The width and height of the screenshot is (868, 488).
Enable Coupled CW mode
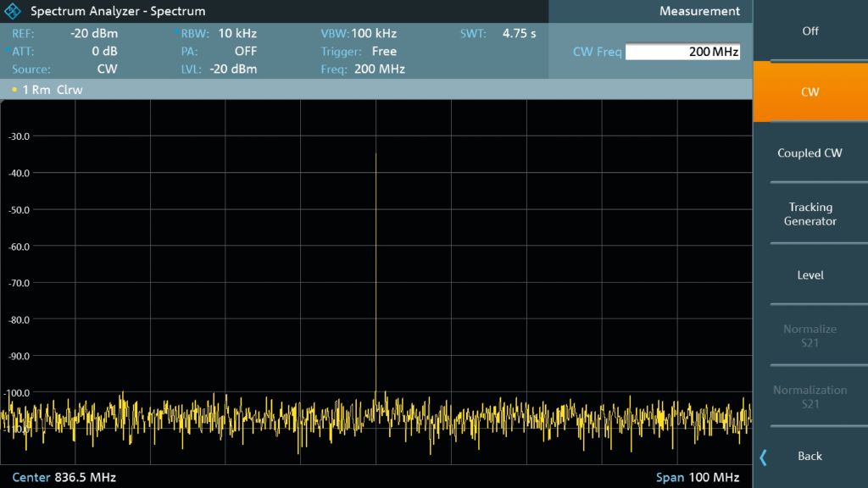(810, 153)
